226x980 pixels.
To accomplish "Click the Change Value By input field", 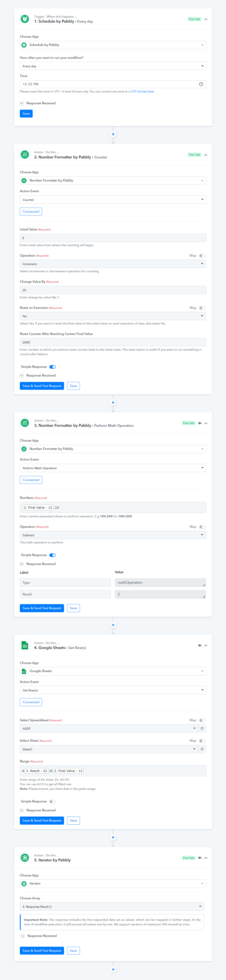I will click(113, 290).
